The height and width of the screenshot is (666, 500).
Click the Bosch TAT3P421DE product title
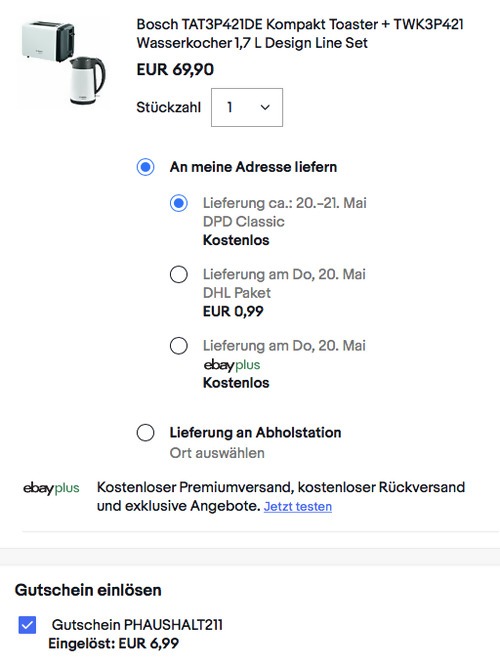tap(300, 34)
